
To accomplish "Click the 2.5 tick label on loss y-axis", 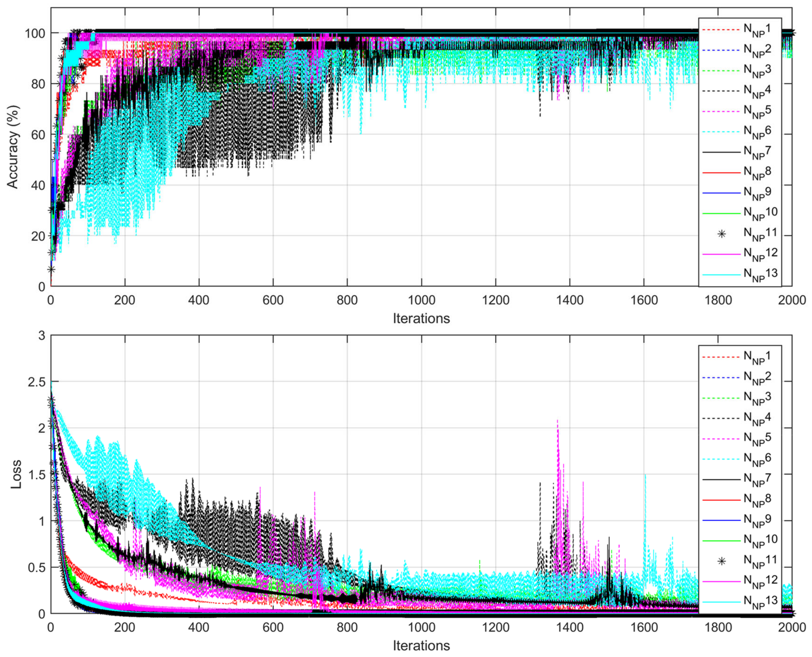I will (x=37, y=382).
